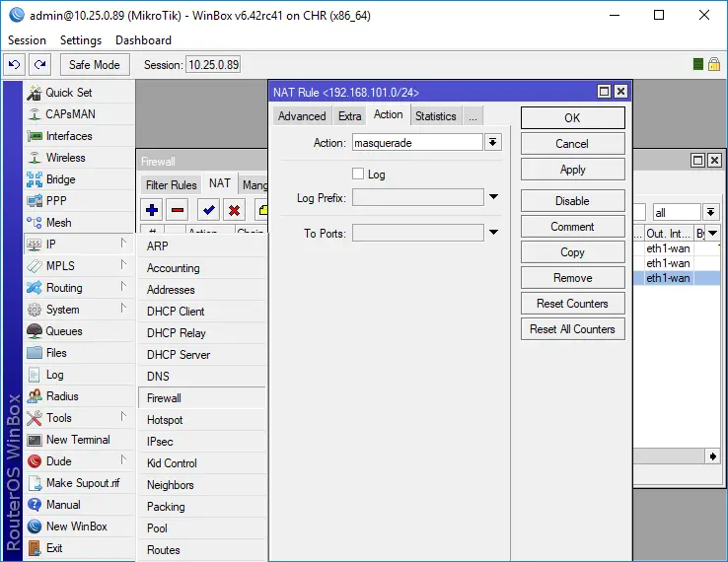Disable rule with red cross icon

(234, 210)
